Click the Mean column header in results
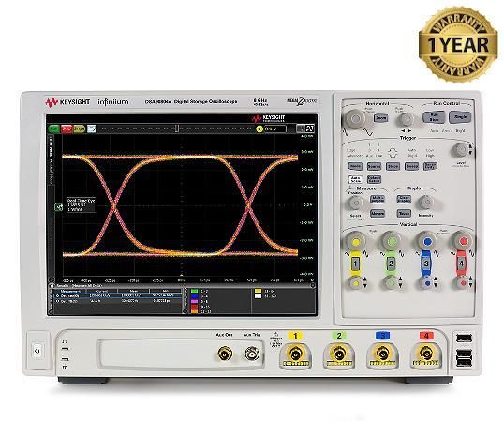Screen dimensions: 504x422 click(133, 291)
